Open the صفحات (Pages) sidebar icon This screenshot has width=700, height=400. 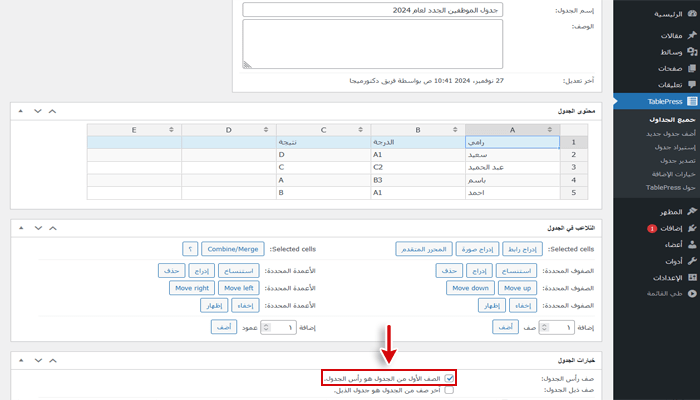pos(692,67)
